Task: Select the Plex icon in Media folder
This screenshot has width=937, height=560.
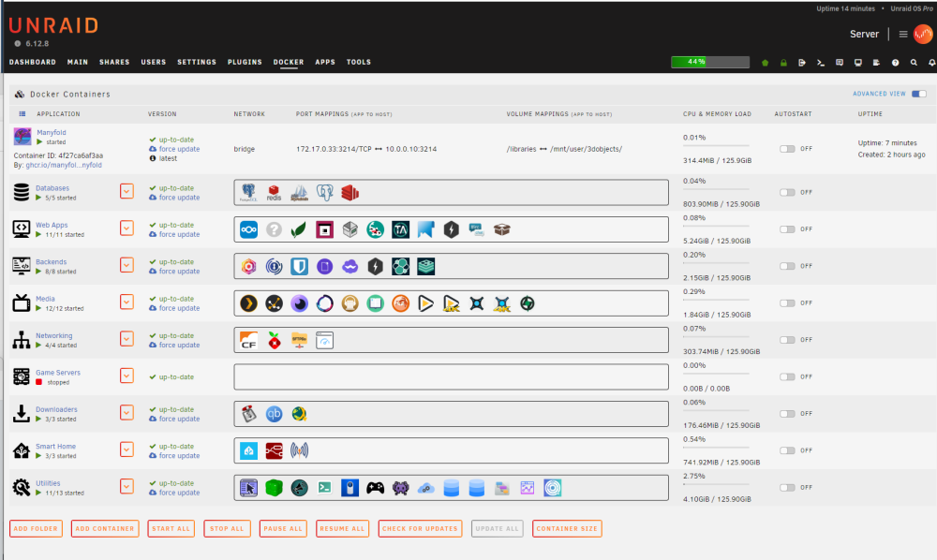Action: (248, 303)
